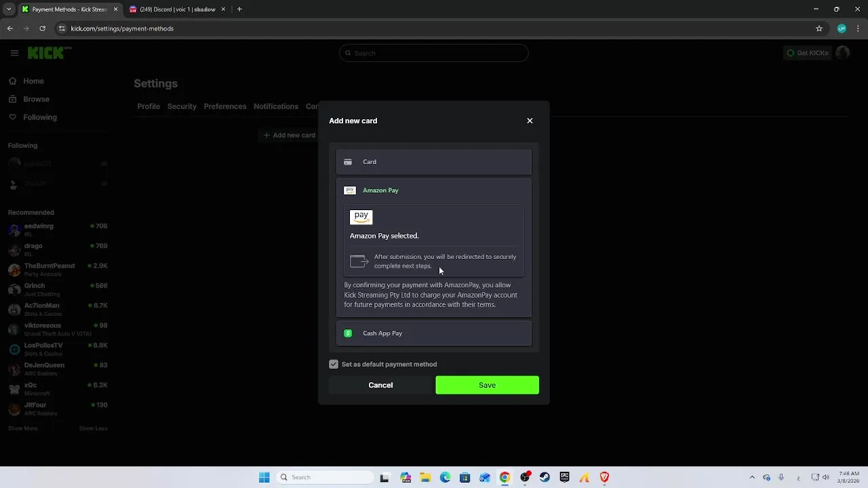The height and width of the screenshot is (488, 868).
Task: Open Epic Games launcher from taskbar
Action: (x=564, y=477)
